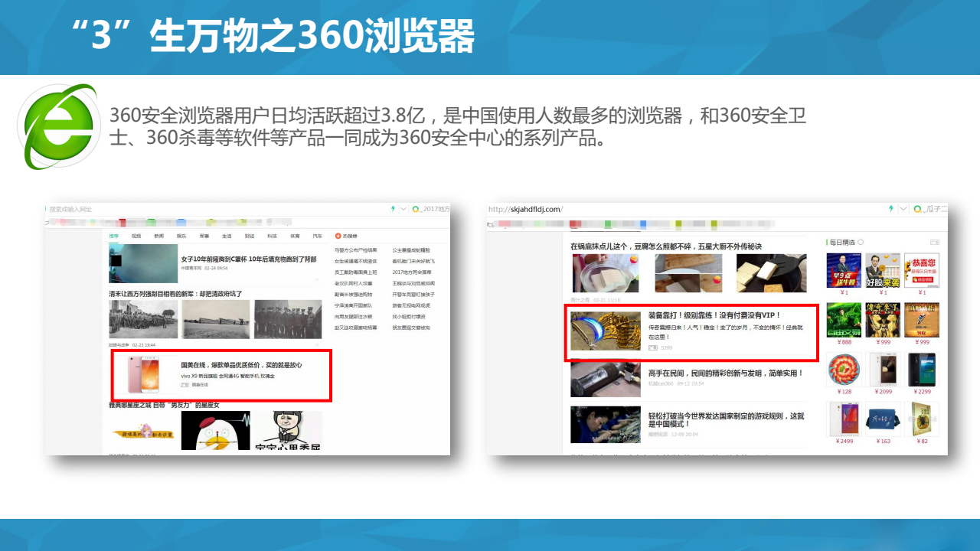The height and width of the screenshot is (551, 980).
Task: Click the orange 热搜榜 hot-search icon
Action: (338, 236)
